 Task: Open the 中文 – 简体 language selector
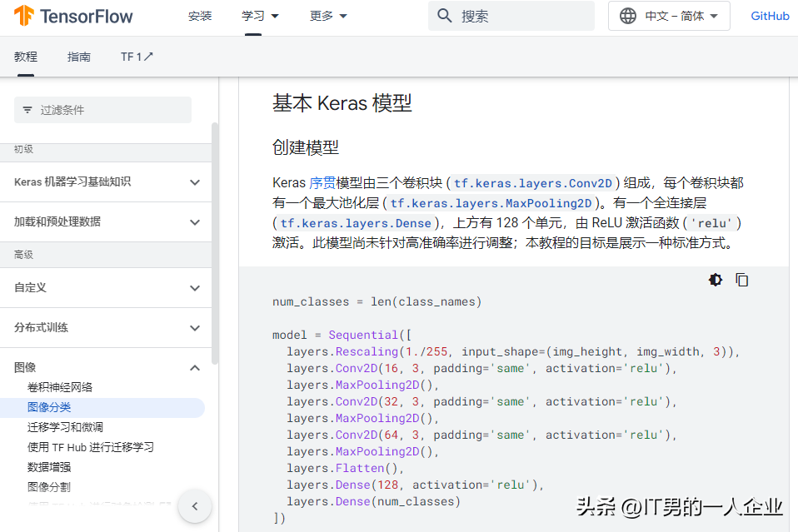669,16
